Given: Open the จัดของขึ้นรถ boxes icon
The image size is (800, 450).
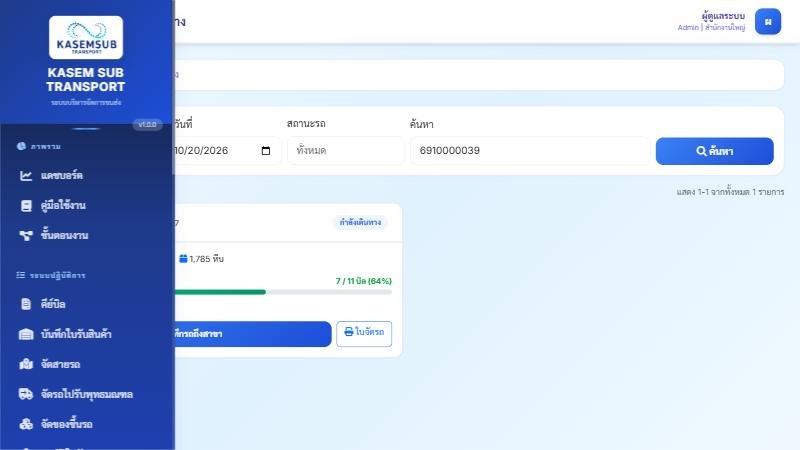Looking at the screenshot, I should coord(26,424).
